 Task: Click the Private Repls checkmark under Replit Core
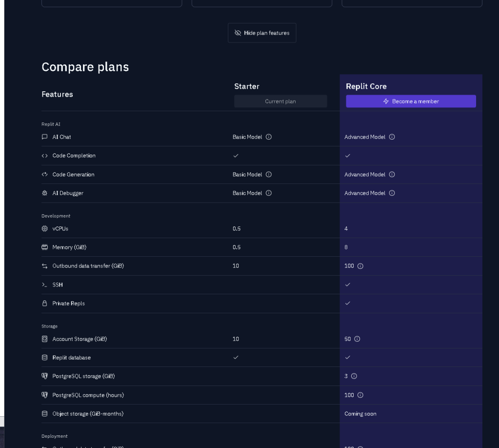pos(347,303)
